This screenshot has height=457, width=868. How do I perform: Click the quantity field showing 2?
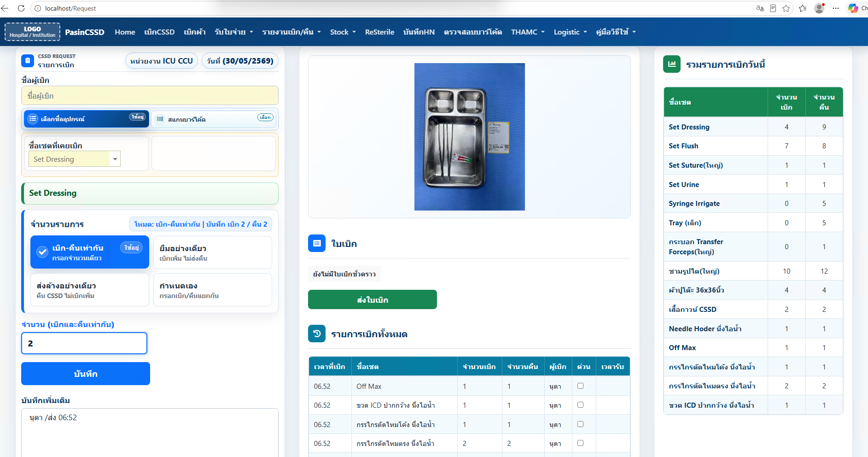pos(84,343)
